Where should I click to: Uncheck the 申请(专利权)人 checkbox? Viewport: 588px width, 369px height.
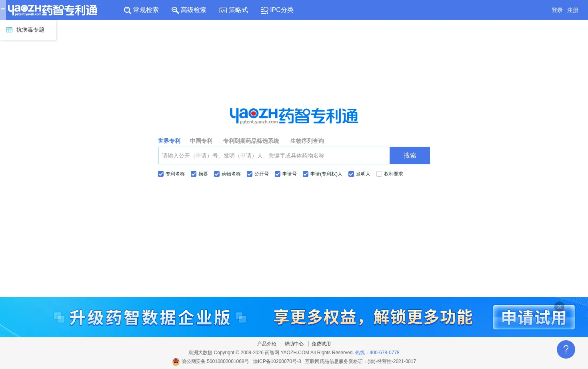[x=306, y=174]
